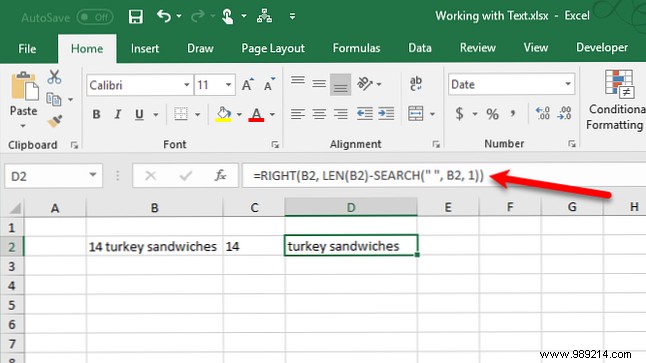Click the Undo arrow icon
The image size is (646, 363).
coord(164,16)
